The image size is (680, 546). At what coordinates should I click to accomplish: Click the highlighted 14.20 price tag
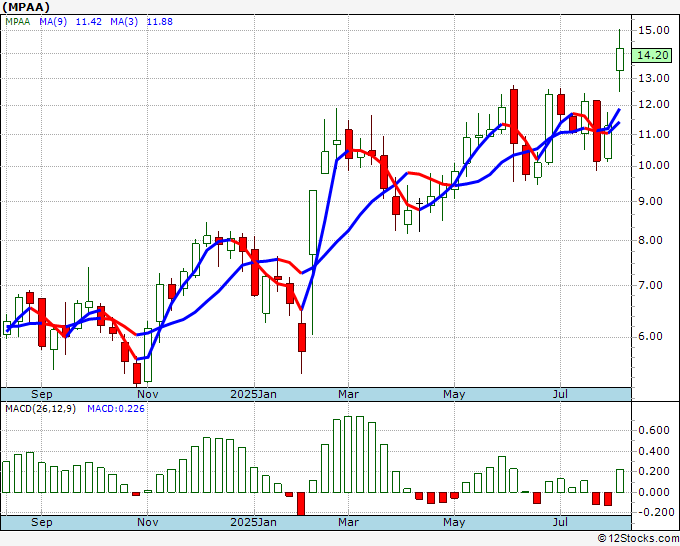pyautogui.click(x=652, y=56)
